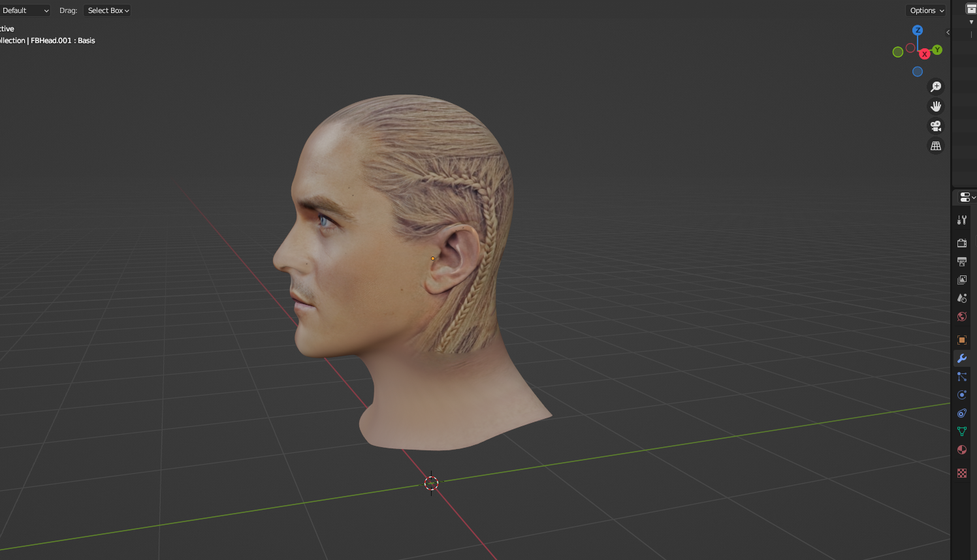
Task: Open the Texture properties checker tab
Action: [962, 473]
